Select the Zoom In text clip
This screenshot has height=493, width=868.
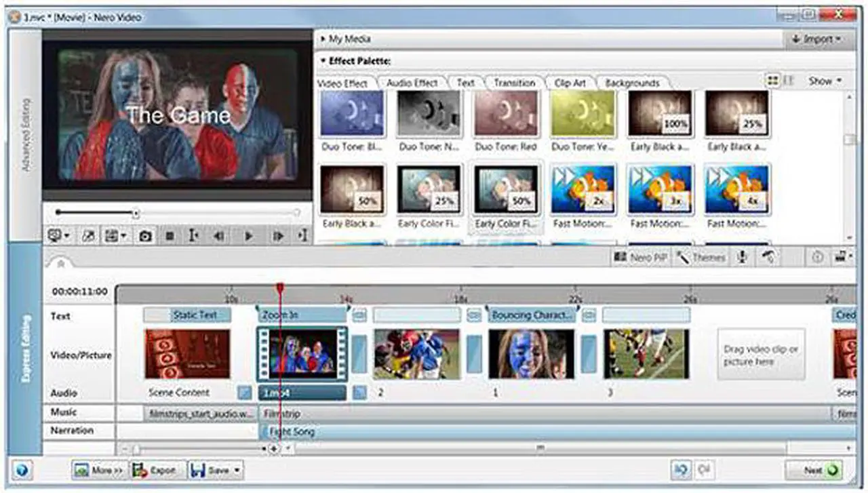point(302,315)
